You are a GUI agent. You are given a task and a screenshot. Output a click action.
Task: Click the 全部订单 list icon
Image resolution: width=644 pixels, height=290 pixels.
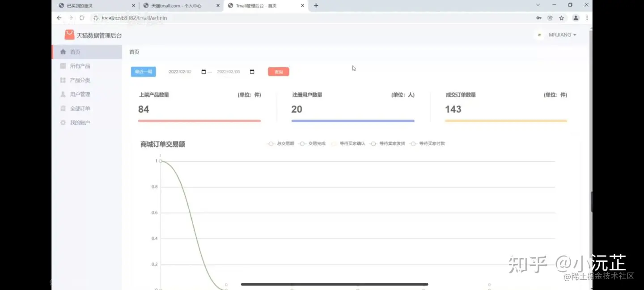[x=63, y=108]
